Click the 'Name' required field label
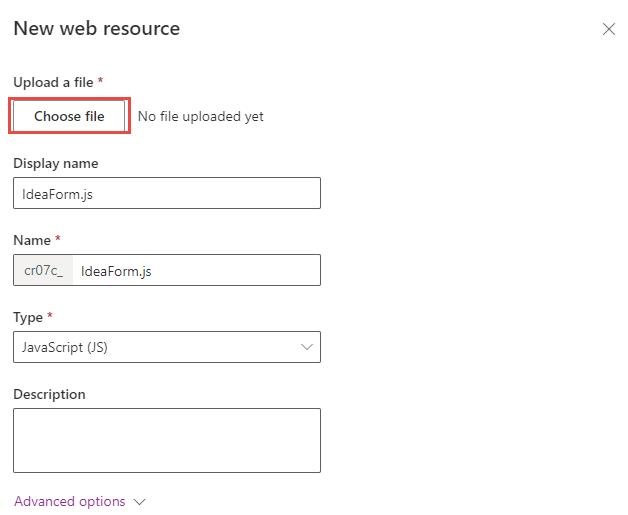 [32, 240]
